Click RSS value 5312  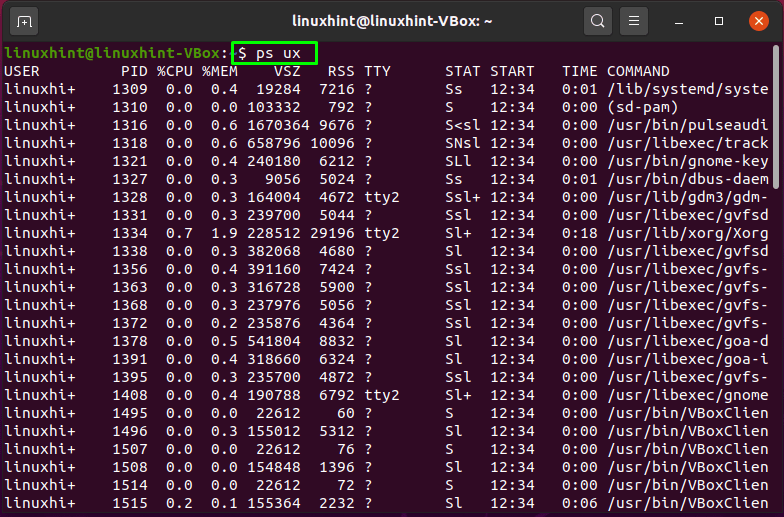(x=336, y=432)
